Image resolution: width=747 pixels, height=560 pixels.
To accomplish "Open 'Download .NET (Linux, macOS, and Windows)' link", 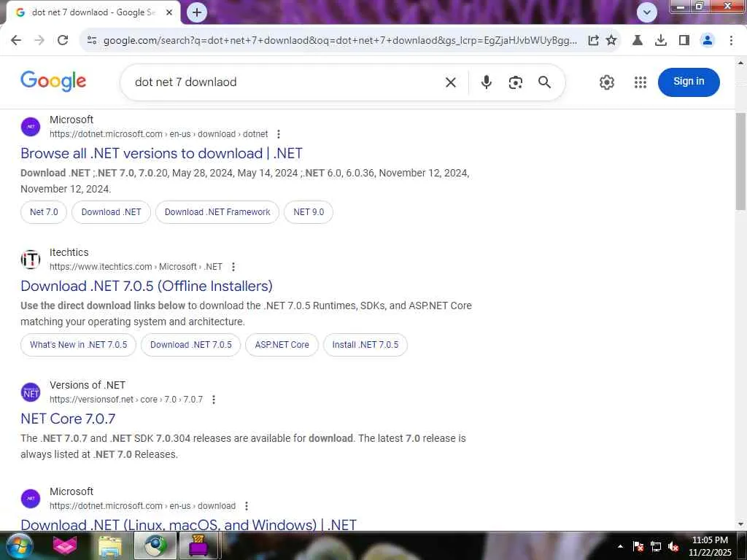I will click(x=189, y=525).
